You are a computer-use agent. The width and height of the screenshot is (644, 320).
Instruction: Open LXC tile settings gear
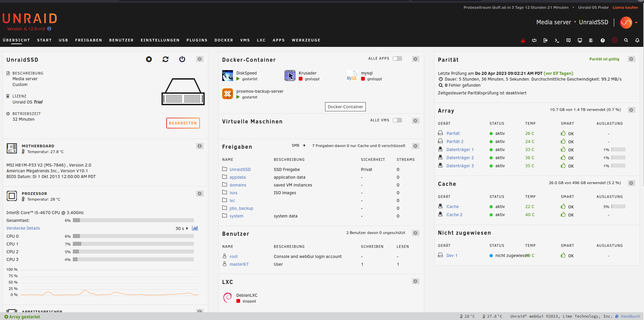tap(415, 281)
